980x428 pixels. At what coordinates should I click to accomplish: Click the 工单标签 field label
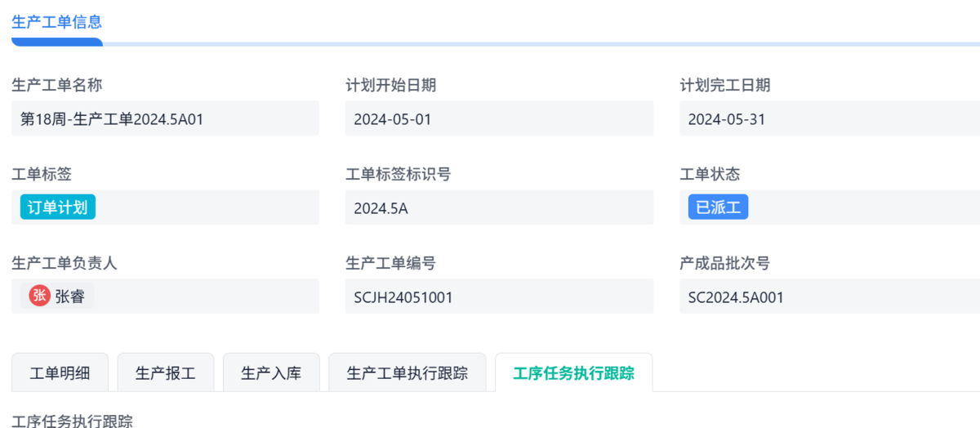[42, 174]
